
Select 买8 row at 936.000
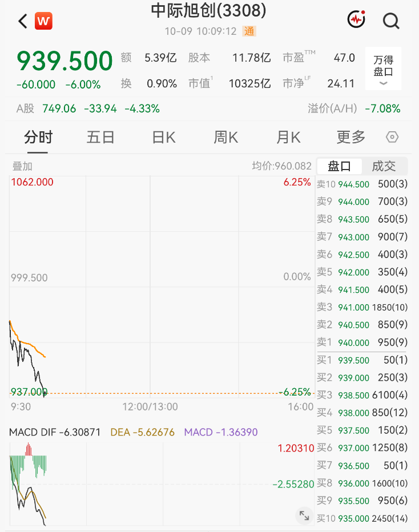362,483
